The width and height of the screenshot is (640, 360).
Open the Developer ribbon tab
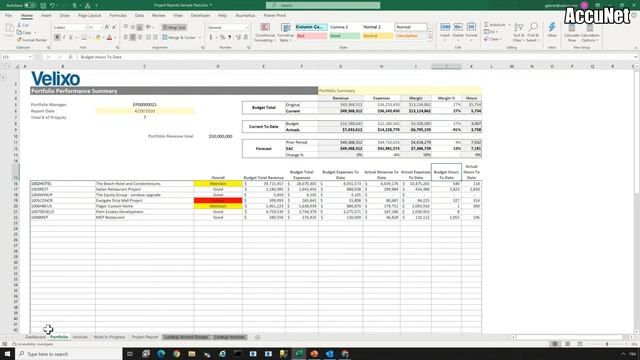point(200,16)
